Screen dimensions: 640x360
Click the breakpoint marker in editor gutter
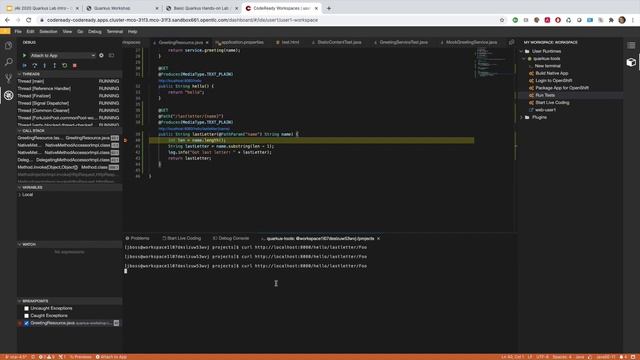(x=126, y=140)
